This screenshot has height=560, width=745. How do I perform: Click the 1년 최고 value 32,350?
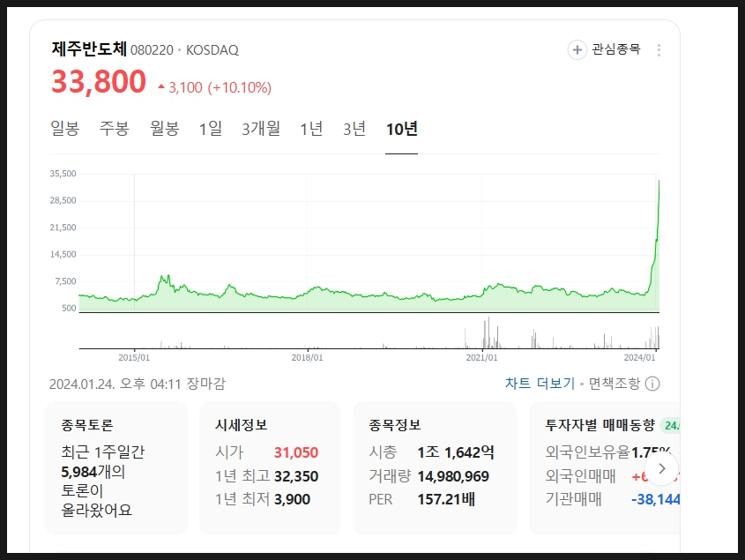point(296,476)
